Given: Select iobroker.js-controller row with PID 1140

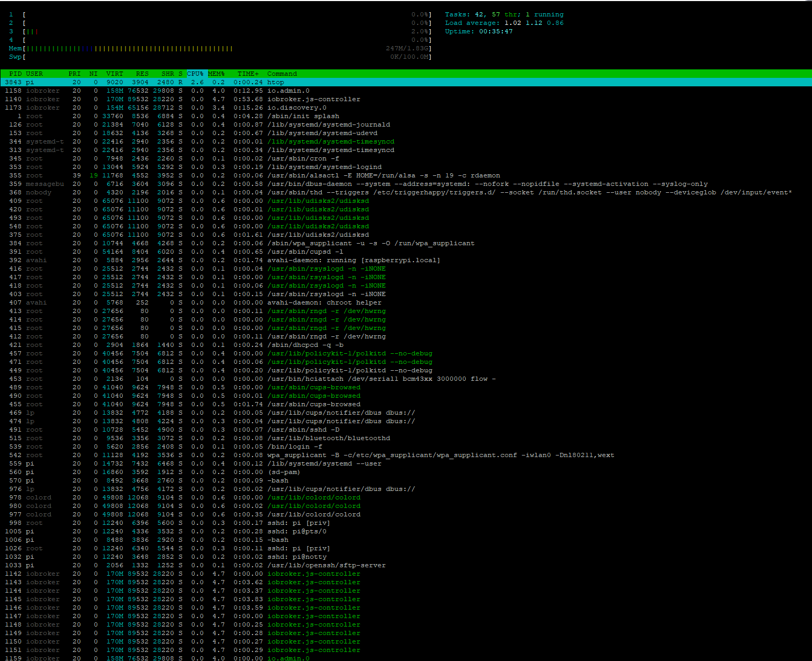Looking at the screenshot, I should tap(406, 99).
